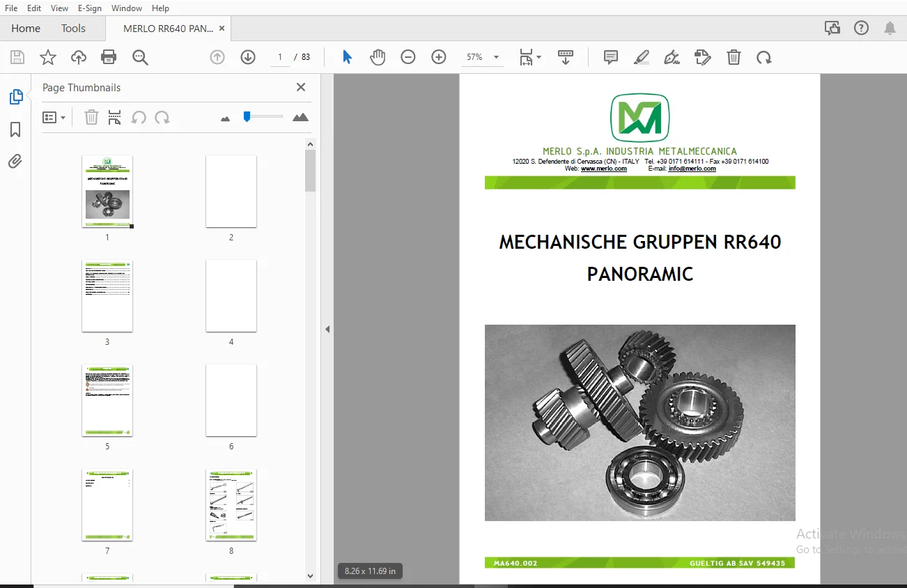Select the page 8 thumbnail
This screenshot has width=907, height=588.
[x=231, y=504]
